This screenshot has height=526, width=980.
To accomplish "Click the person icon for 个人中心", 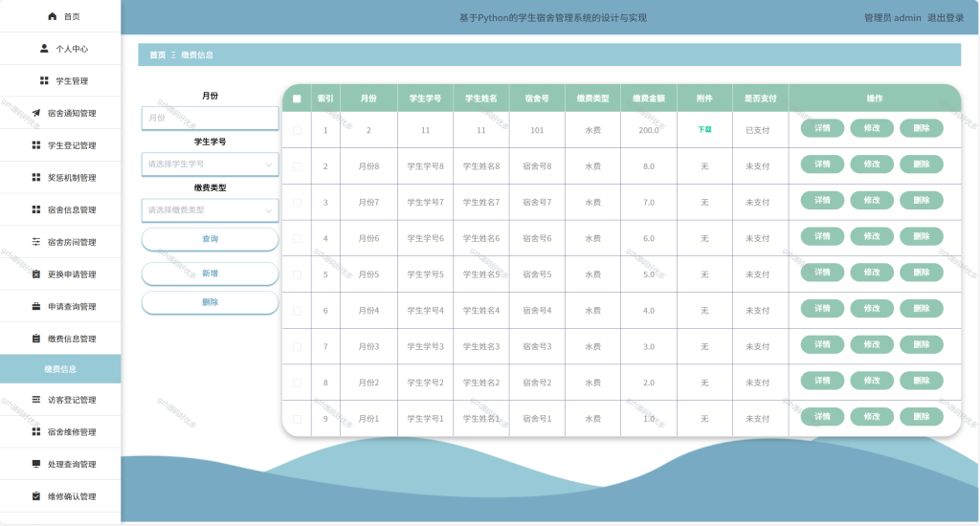I will tap(44, 48).
